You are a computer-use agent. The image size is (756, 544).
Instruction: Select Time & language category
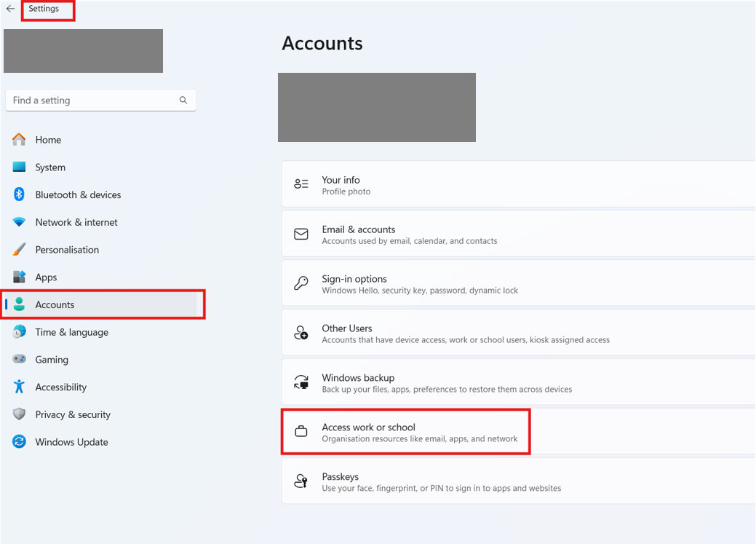pyautogui.click(x=101, y=332)
